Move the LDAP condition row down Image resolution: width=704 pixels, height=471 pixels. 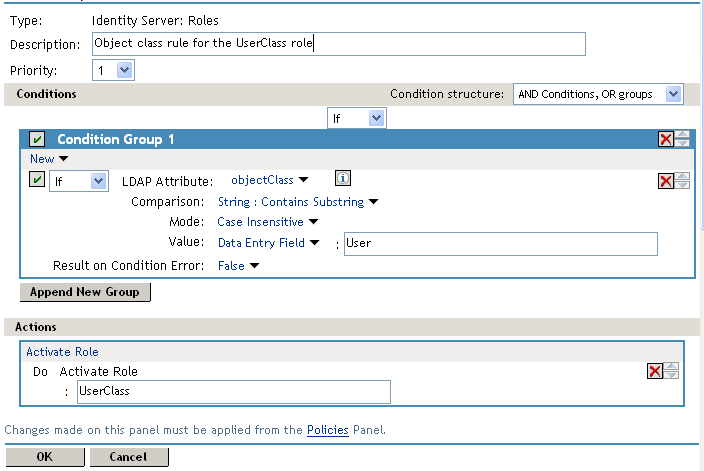pos(683,186)
